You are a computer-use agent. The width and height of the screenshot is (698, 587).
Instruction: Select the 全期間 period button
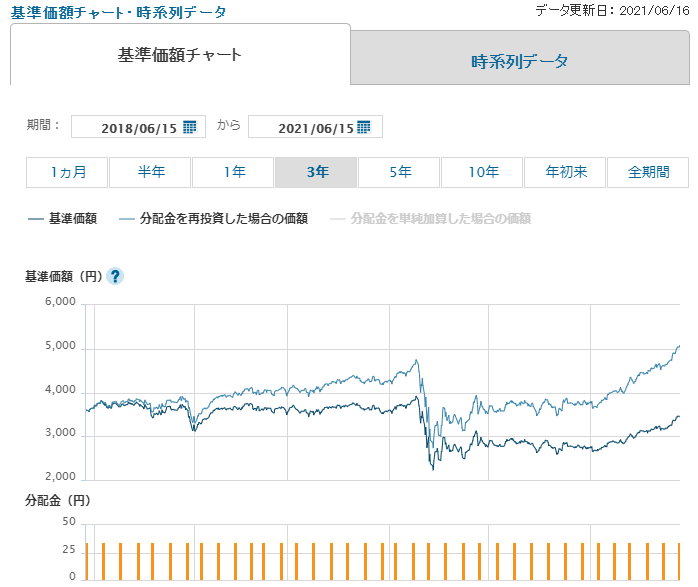(648, 172)
